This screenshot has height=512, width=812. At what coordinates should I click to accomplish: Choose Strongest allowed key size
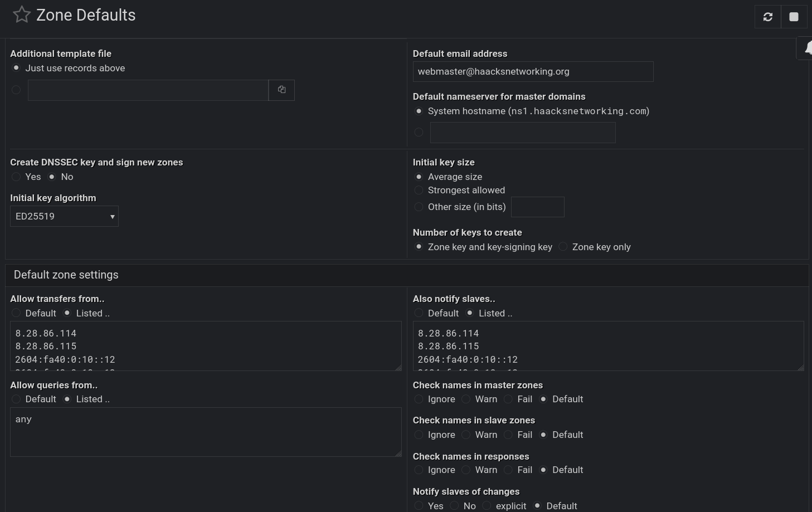pyautogui.click(x=419, y=191)
